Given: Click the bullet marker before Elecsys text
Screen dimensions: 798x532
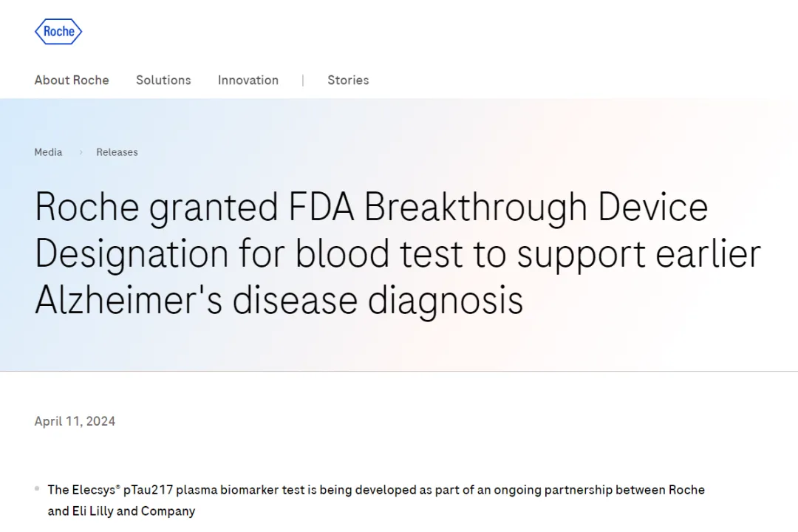Looking at the screenshot, I should pyautogui.click(x=37, y=488).
